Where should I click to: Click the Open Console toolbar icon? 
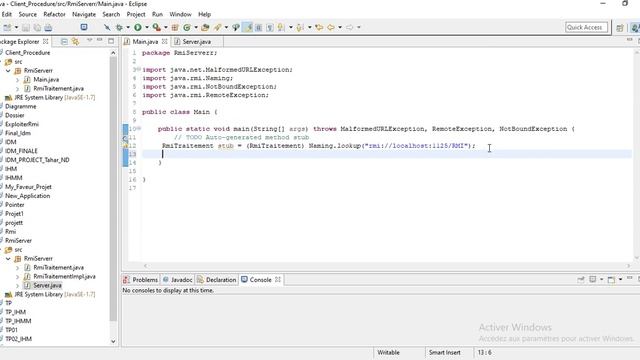84,27
